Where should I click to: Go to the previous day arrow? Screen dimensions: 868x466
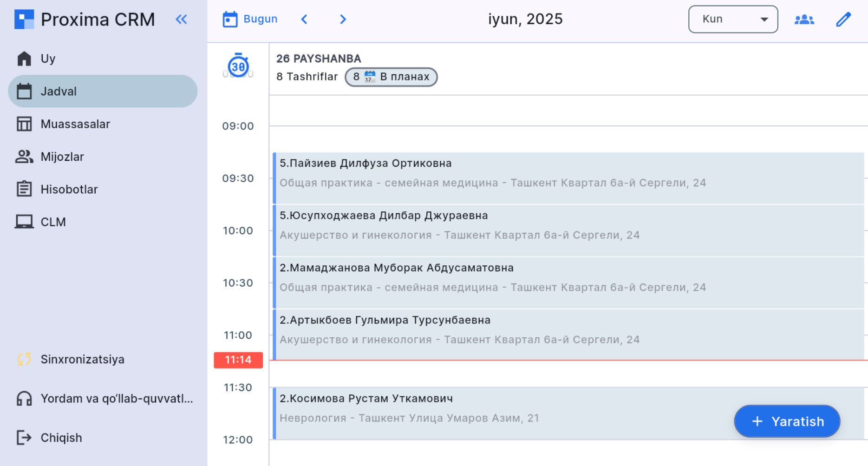point(304,20)
